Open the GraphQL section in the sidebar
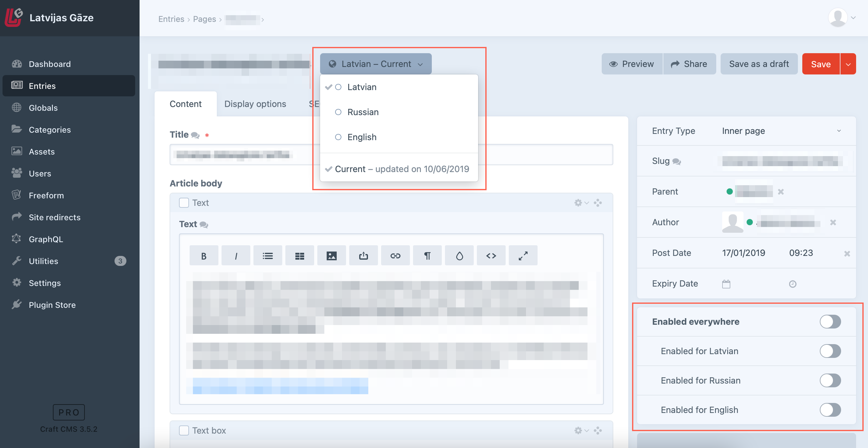 [45, 239]
